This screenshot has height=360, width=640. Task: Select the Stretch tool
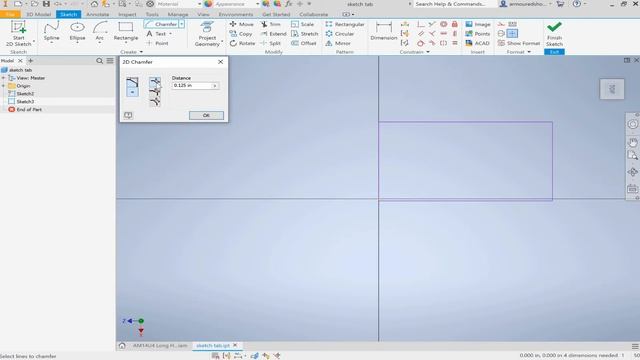pyautogui.click(x=304, y=34)
